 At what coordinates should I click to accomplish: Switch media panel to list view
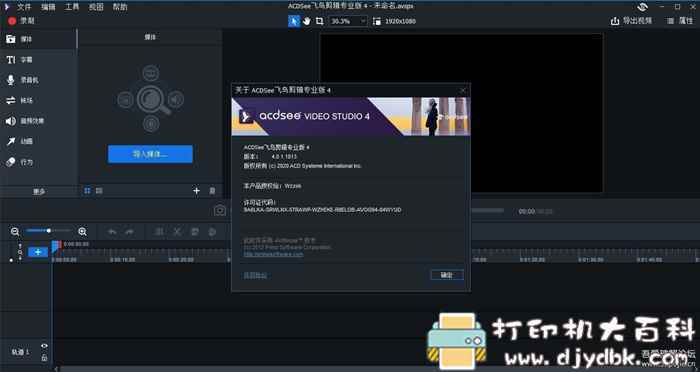tap(99, 191)
